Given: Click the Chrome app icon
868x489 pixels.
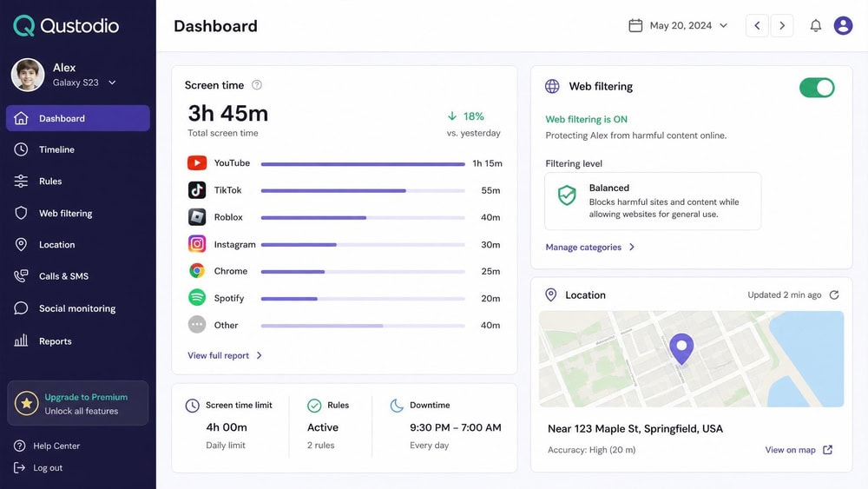Looking at the screenshot, I should coord(197,271).
